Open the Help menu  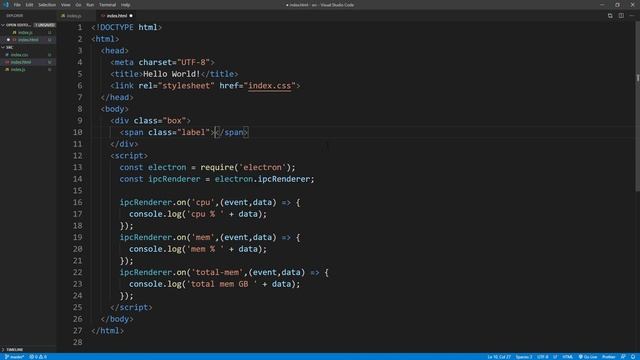125,5
